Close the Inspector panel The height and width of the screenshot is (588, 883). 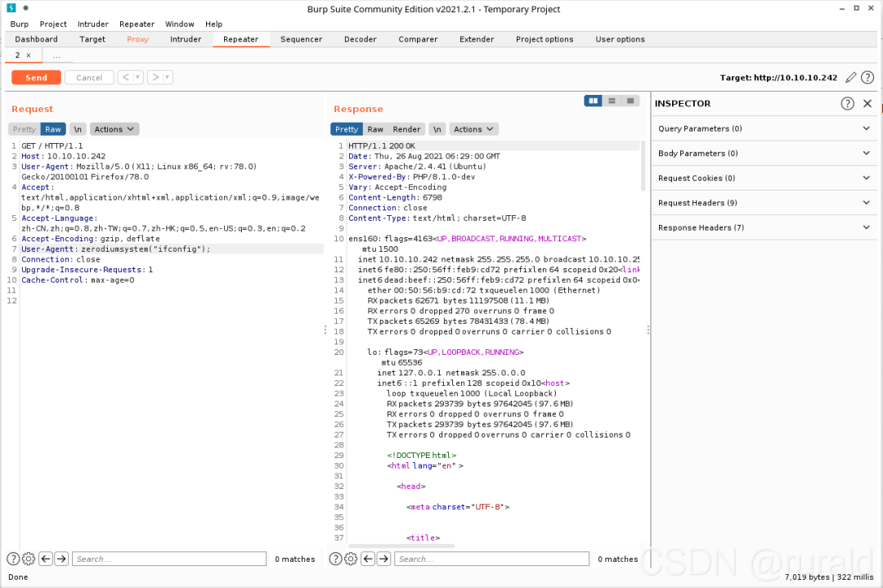[867, 104]
